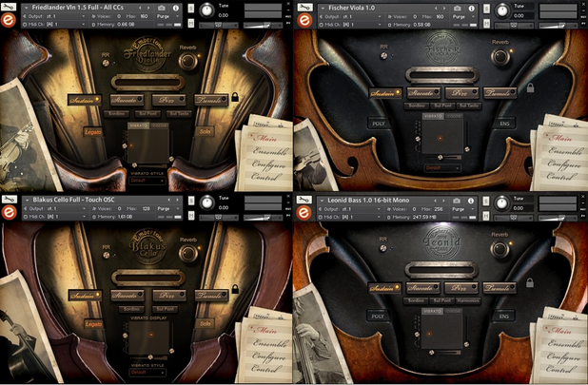
Task: Expand instrument name menu for Leonid Bass
Action: (x=321, y=201)
